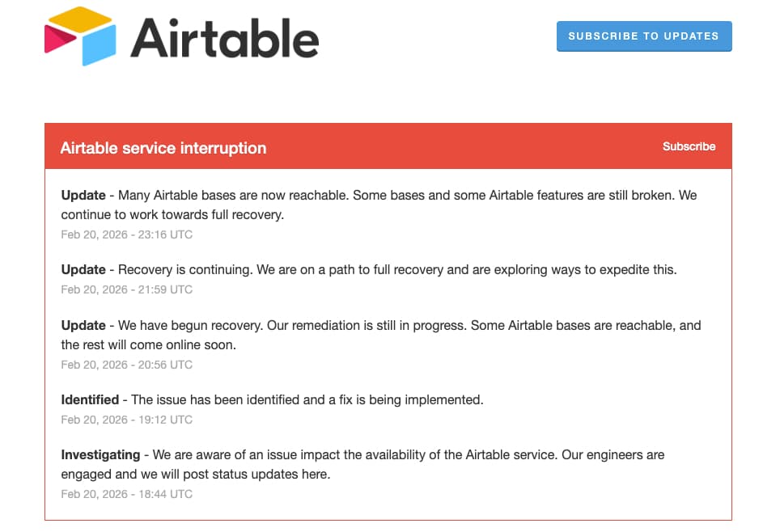This screenshot has width=780, height=532.
Task: Click the 21:59 UTC timestamp
Action: pyautogui.click(x=127, y=289)
